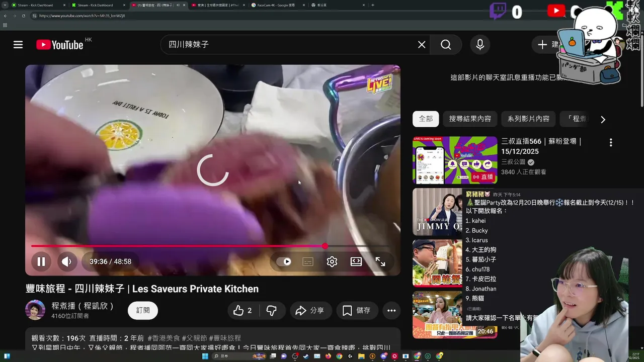Pause the video
Viewport: 644px width, 362px height.
(x=41, y=261)
